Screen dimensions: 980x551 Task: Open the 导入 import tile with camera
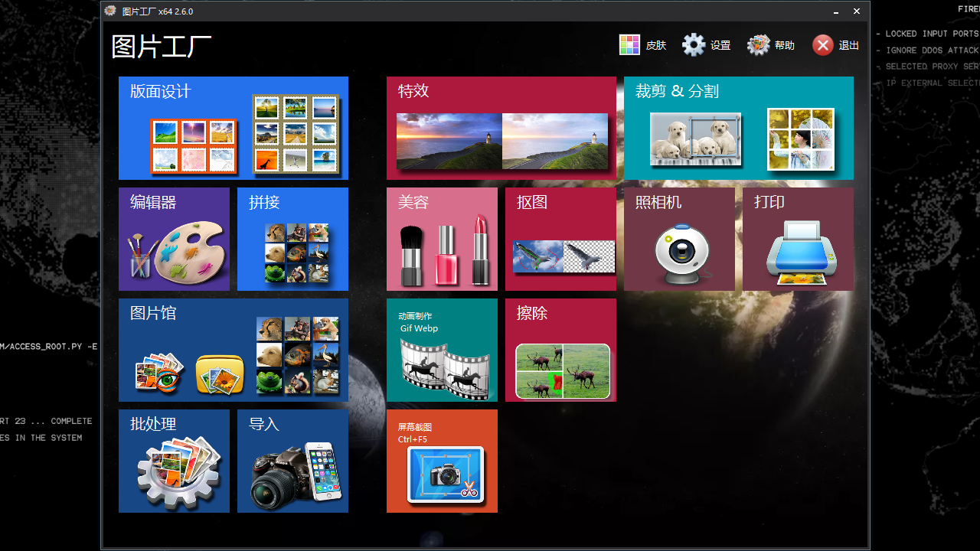(x=292, y=461)
